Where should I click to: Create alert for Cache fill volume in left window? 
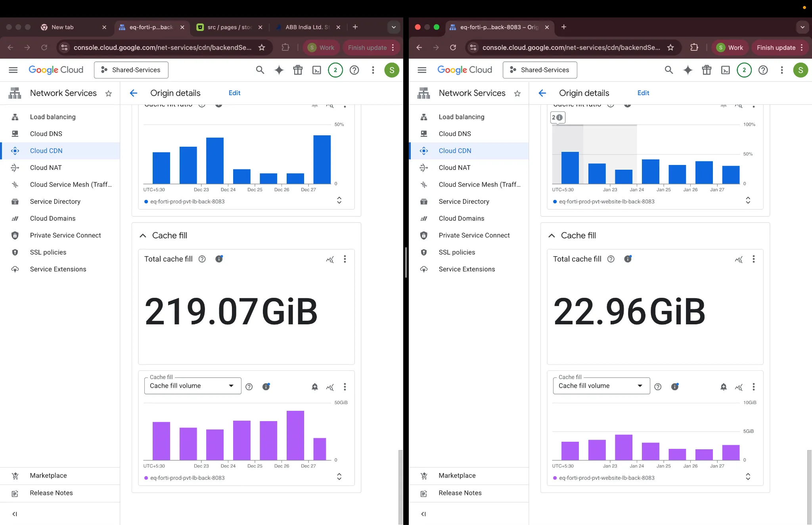[315, 387]
